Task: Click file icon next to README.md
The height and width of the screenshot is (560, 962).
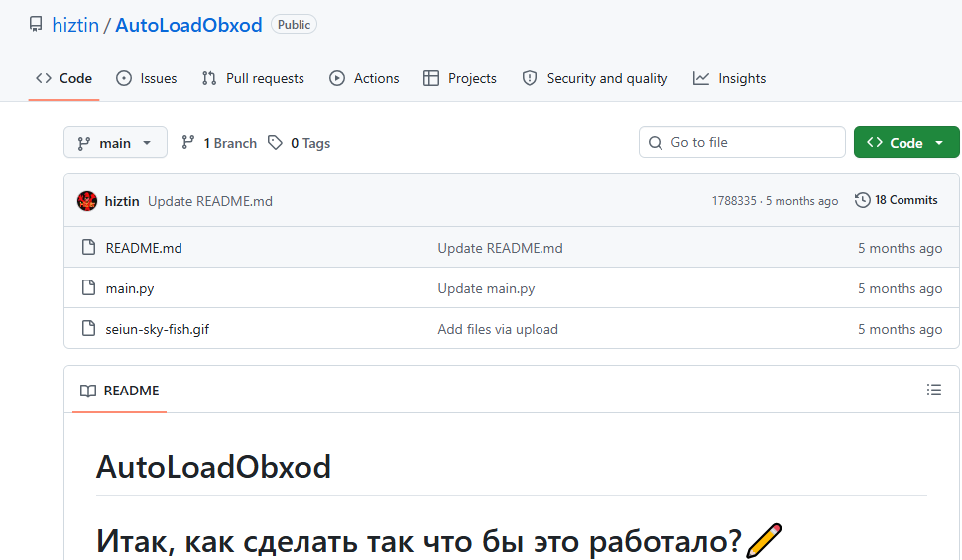Action: coord(89,247)
